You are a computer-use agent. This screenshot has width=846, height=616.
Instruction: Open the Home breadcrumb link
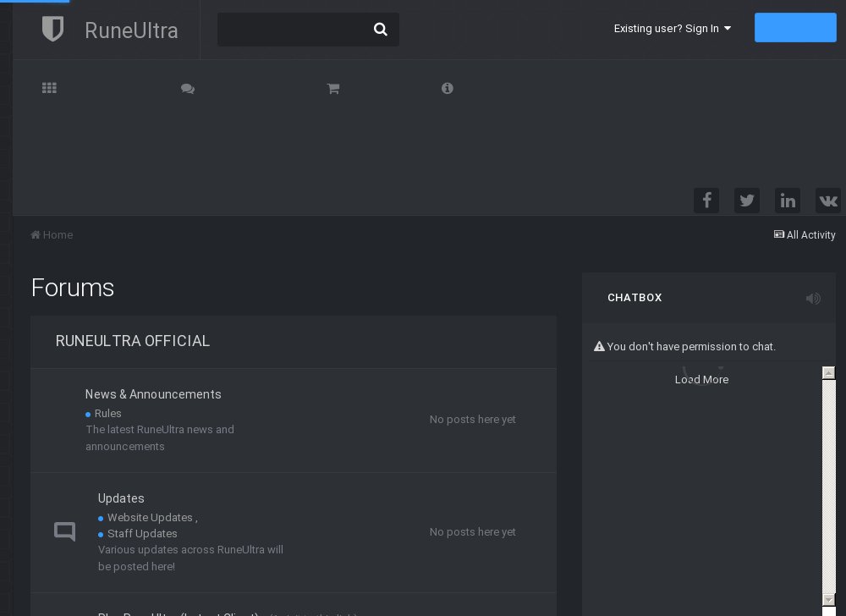point(51,234)
